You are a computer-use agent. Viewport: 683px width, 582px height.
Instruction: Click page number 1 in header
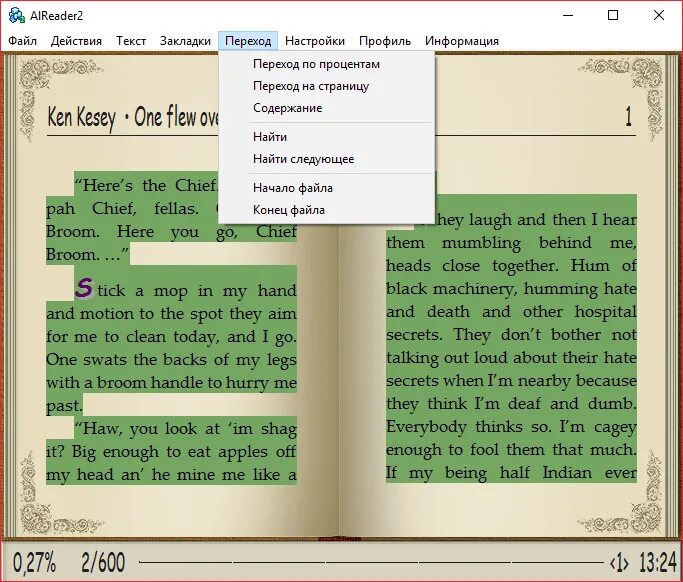click(x=628, y=116)
